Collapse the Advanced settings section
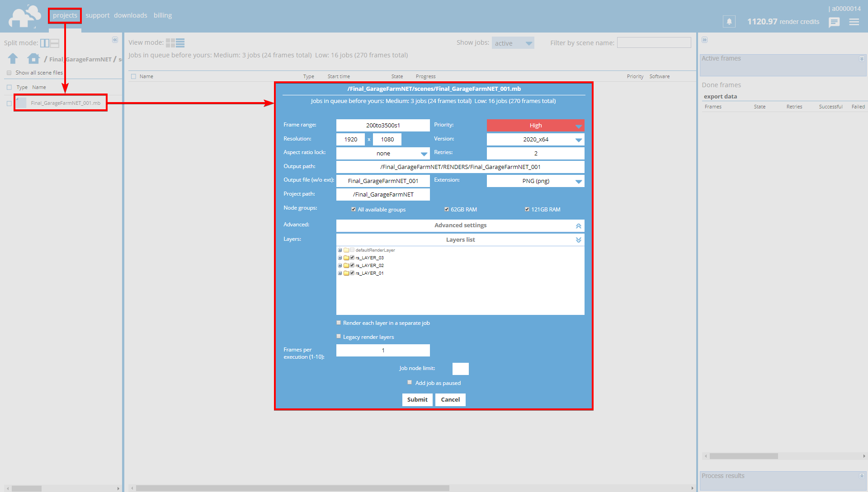868x492 pixels. click(x=578, y=225)
